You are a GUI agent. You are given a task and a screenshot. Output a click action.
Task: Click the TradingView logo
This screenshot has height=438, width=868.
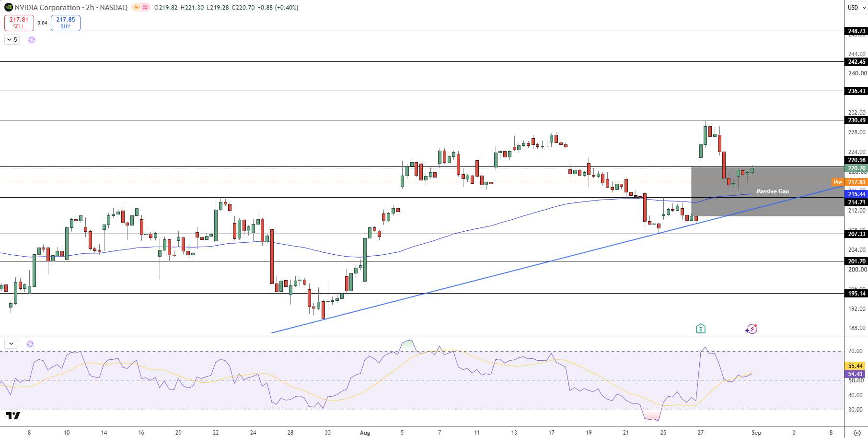pos(13,415)
